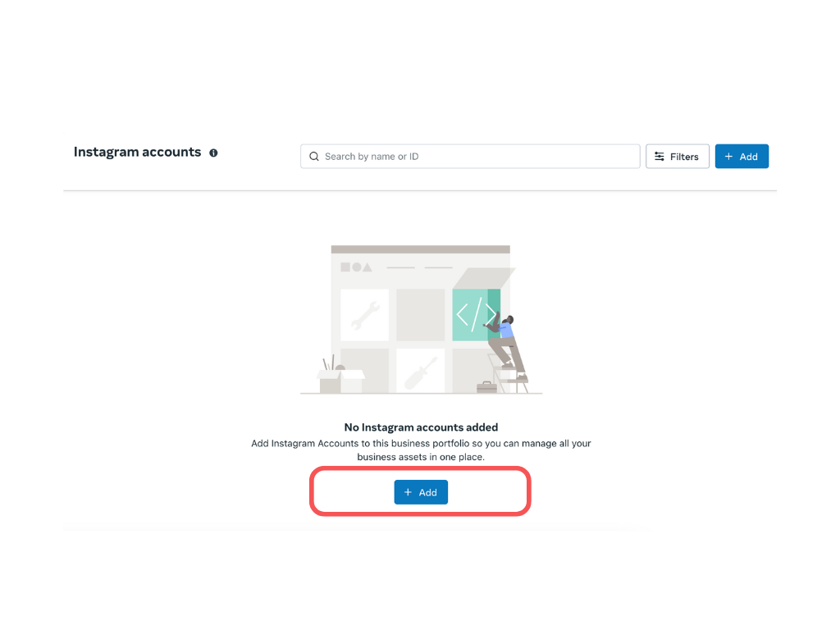Open the Filters options
The width and height of the screenshot is (840, 630).
tap(677, 157)
